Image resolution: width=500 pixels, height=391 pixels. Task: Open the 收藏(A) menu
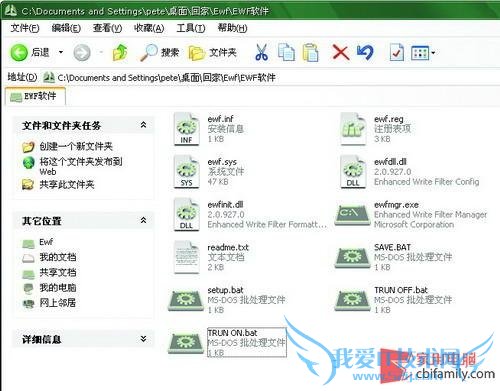pyautogui.click(x=149, y=28)
